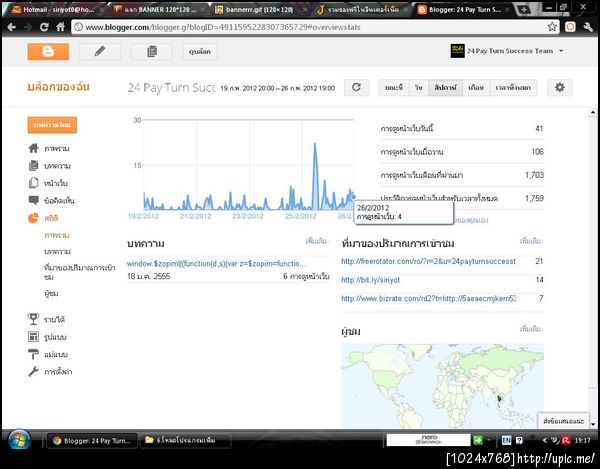Click the view blog button
The image size is (600, 469).
pyautogui.click(x=200, y=51)
